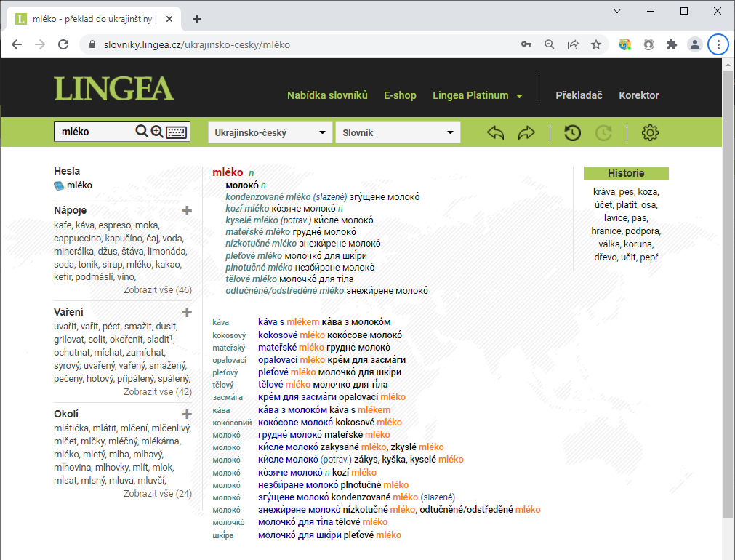Click the browser back button
Viewport: 735px width, 560px height.
(17, 44)
